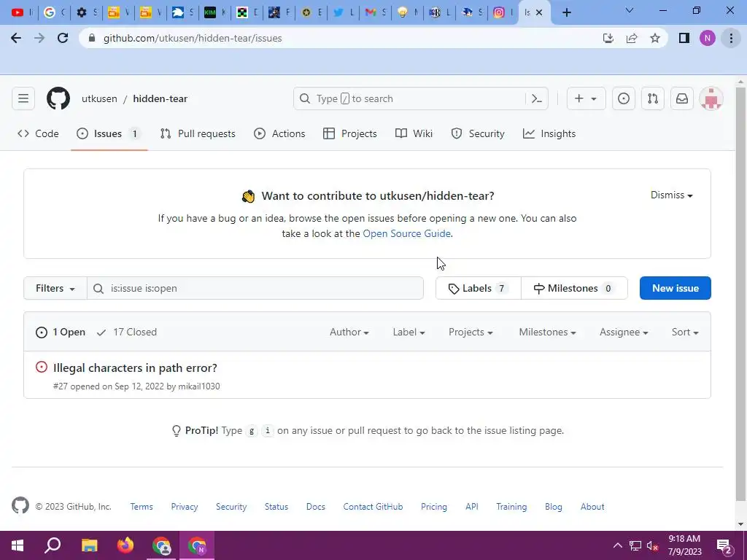Install app icon in address bar
The height and width of the screenshot is (560, 747).
coord(608,38)
